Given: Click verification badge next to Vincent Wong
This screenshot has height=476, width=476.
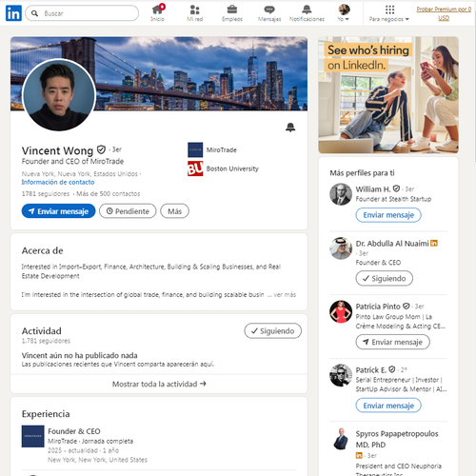Looking at the screenshot, I should (x=101, y=149).
